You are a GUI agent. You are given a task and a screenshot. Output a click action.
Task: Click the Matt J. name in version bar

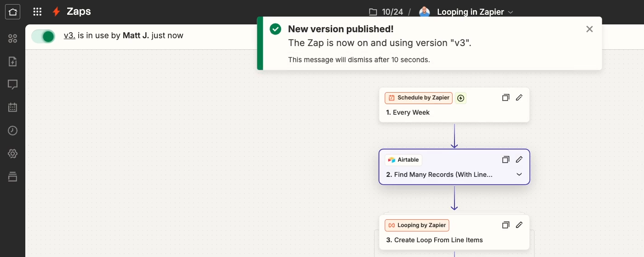point(136,35)
